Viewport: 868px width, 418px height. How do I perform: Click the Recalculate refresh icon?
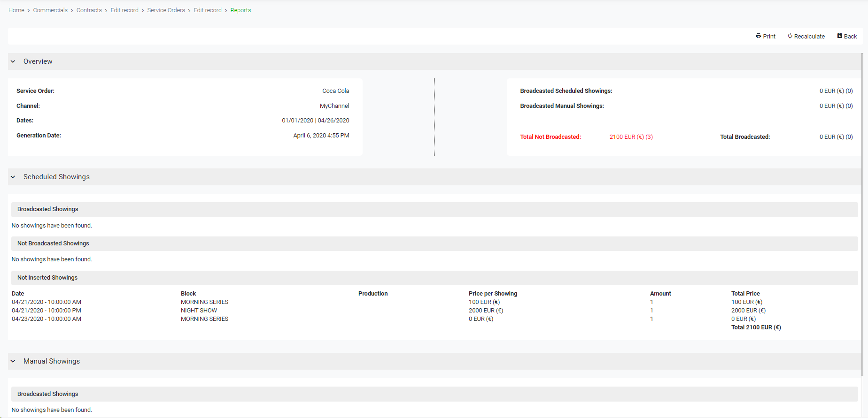pos(790,36)
